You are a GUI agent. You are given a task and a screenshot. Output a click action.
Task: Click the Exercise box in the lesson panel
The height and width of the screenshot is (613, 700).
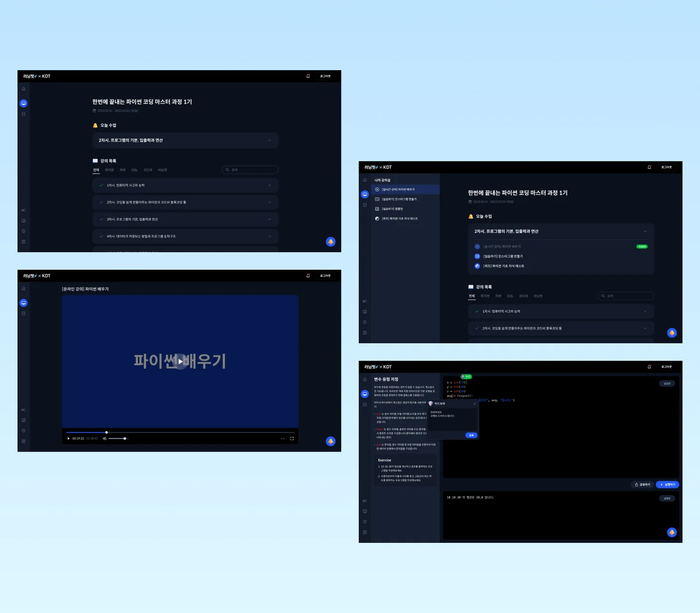405,470
